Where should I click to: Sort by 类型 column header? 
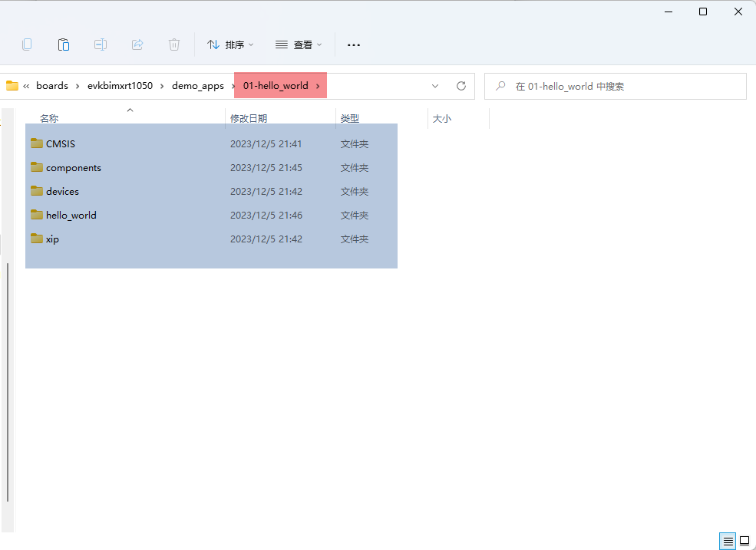(x=349, y=119)
